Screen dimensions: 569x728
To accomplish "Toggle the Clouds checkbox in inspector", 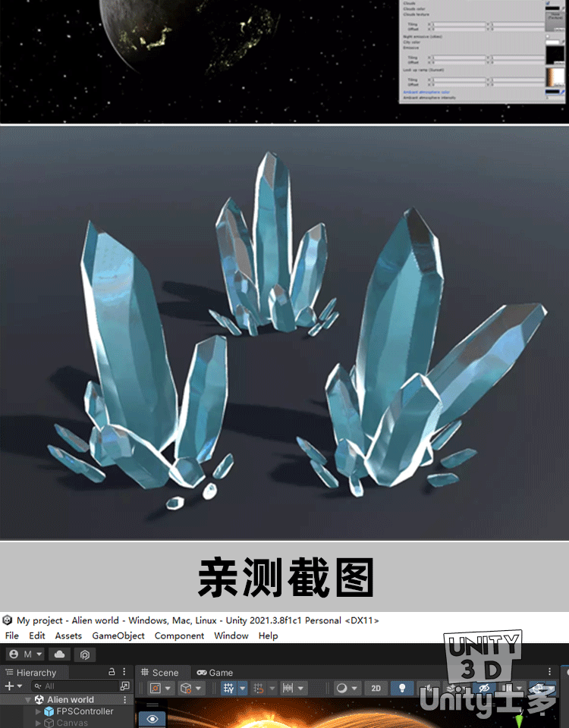I will [548, 3].
